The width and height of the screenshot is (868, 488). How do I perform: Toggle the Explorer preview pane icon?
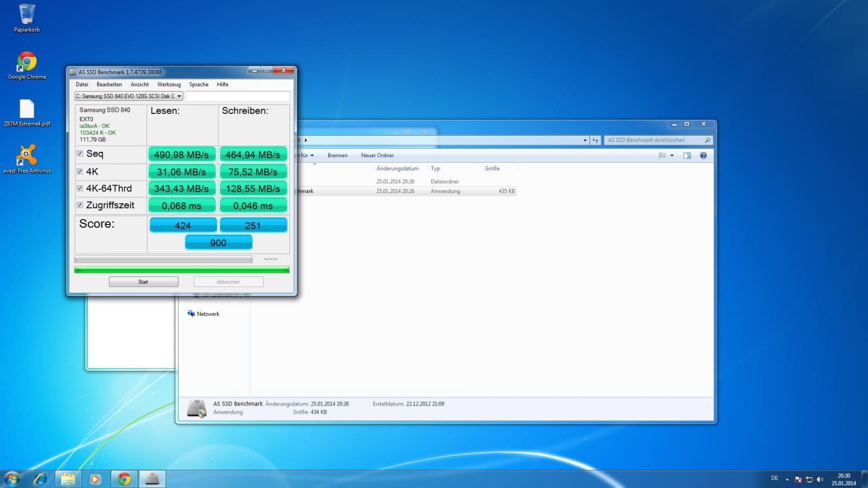(687, 156)
